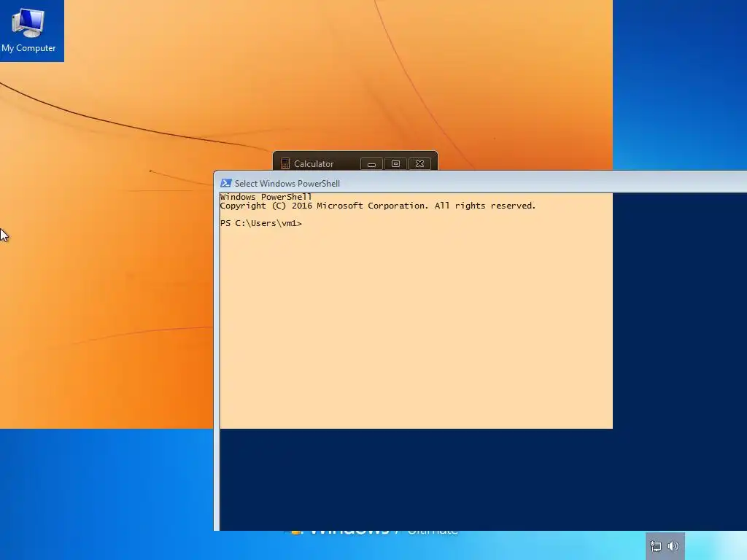Close the Calculator window
Screen dimensions: 747x560
(x=419, y=164)
